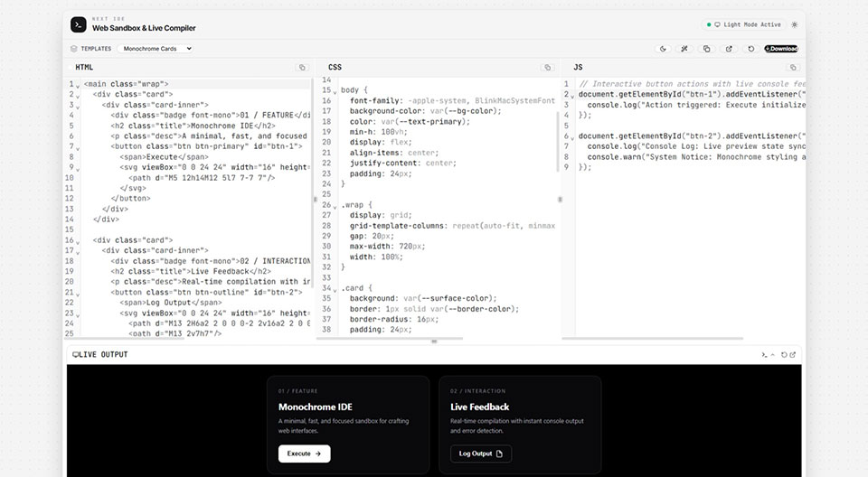Click the TEMPLATES label
This screenshot has height=477, width=868.
[97, 49]
